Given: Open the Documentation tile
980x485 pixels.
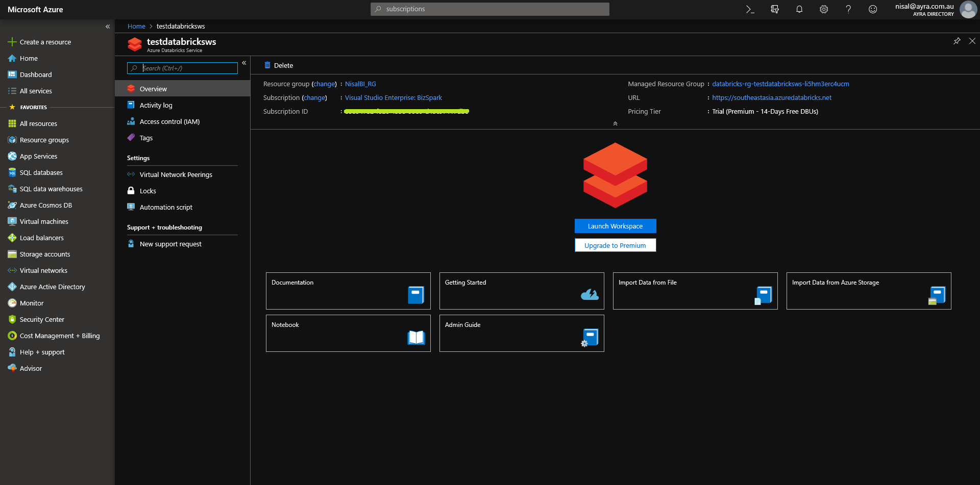Looking at the screenshot, I should (x=348, y=291).
